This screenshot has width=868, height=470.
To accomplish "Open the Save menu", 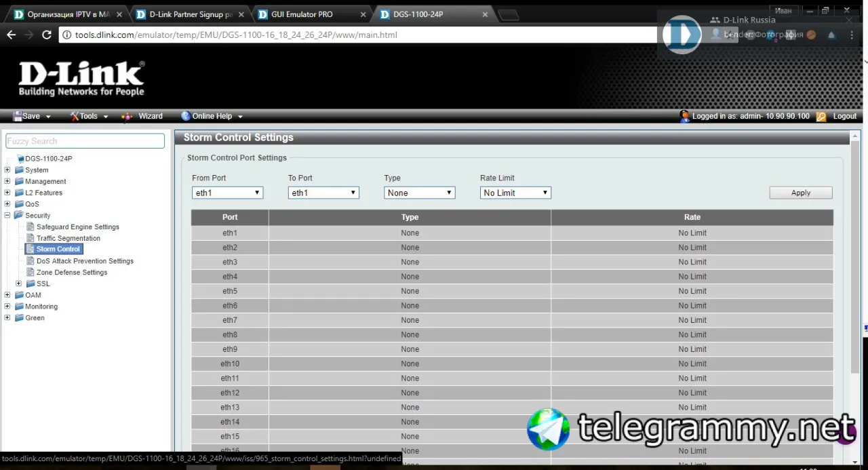I will pyautogui.click(x=31, y=116).
